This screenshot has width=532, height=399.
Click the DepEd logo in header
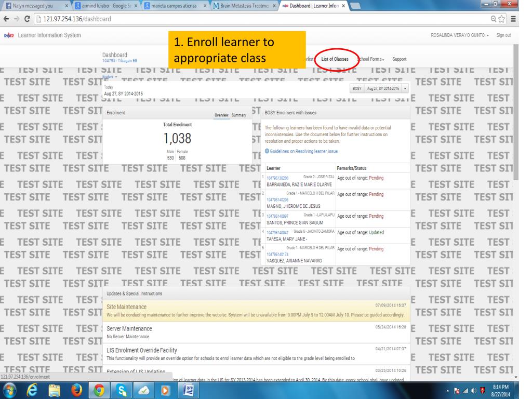pos(9,35)
